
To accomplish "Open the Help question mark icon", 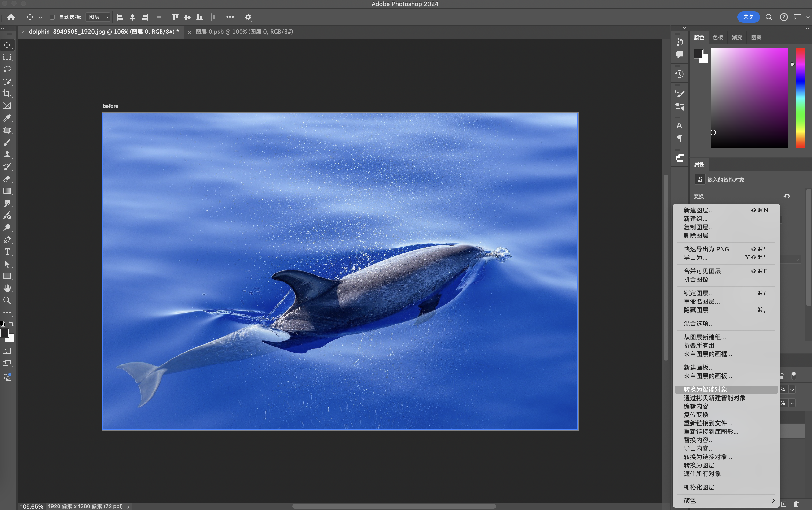I will tap(784, 17).
